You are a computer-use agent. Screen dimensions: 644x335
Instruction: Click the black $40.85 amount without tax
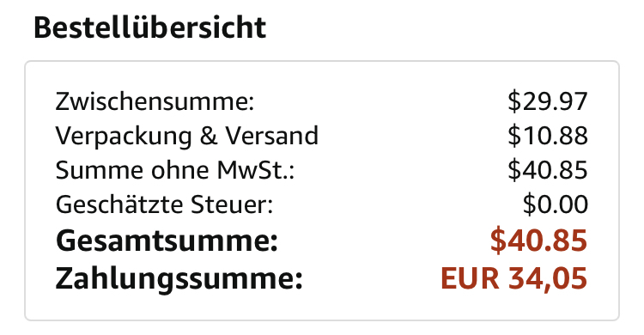(548, 170)
